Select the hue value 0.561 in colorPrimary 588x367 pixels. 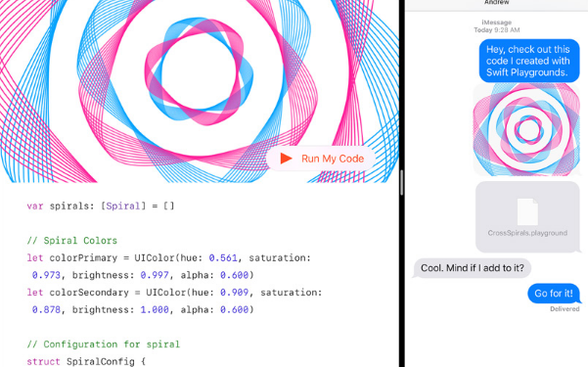point(223,257)
